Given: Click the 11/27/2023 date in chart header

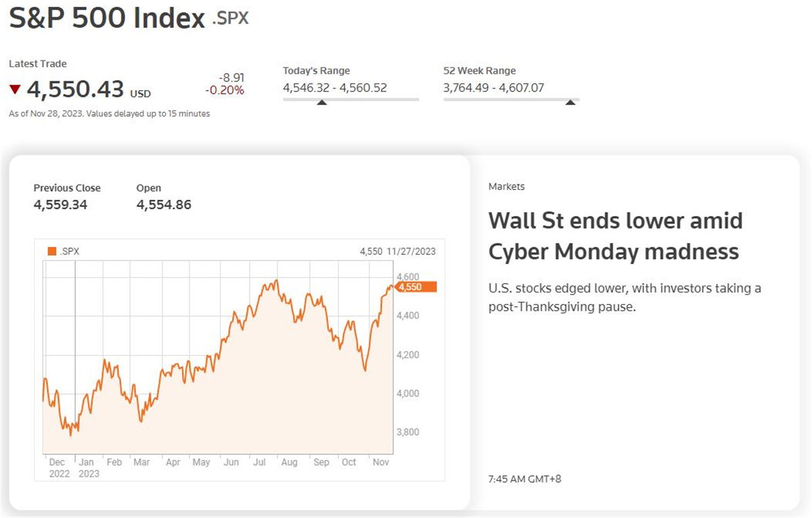Looking at the screenshot, I should click(411, 252).
